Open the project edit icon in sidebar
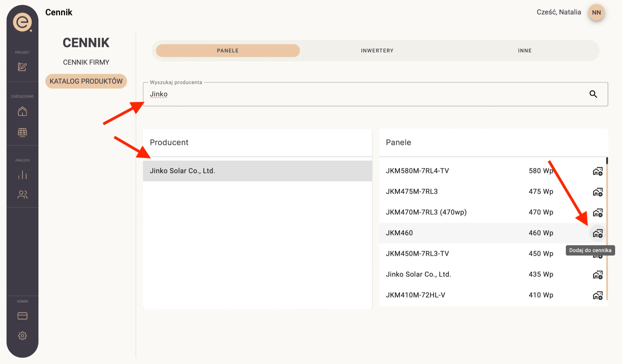The width and height of the screenshot is (622, 364). [22, 67]
